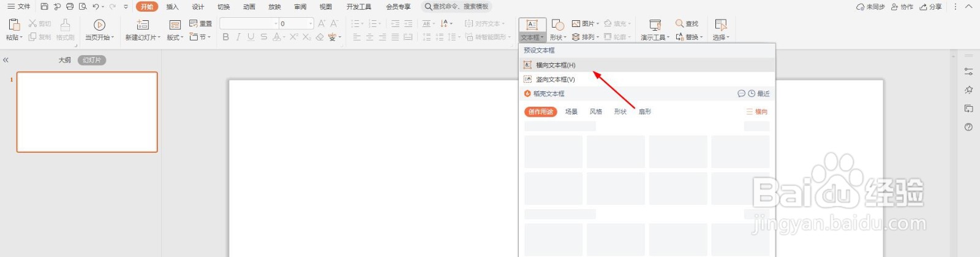The image size is (980, 257).
Task: Increase font size with larger A icon
Action: coord(322,23)
